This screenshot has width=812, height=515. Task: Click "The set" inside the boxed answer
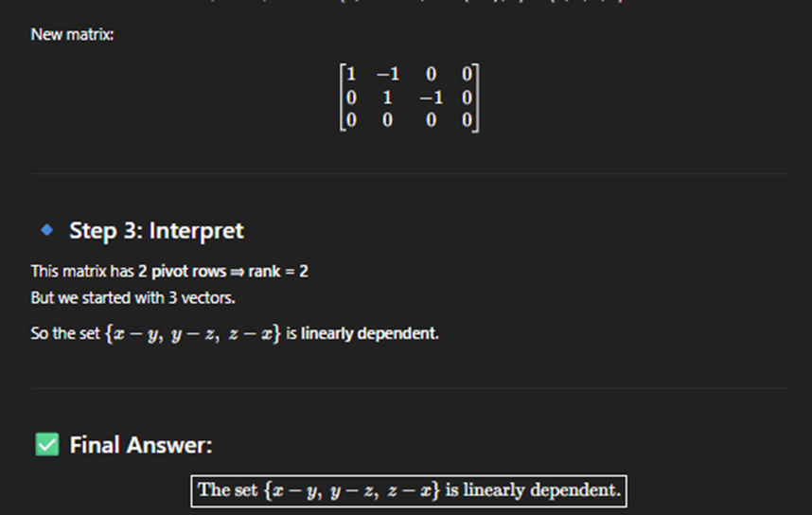(x=228, y=490)
